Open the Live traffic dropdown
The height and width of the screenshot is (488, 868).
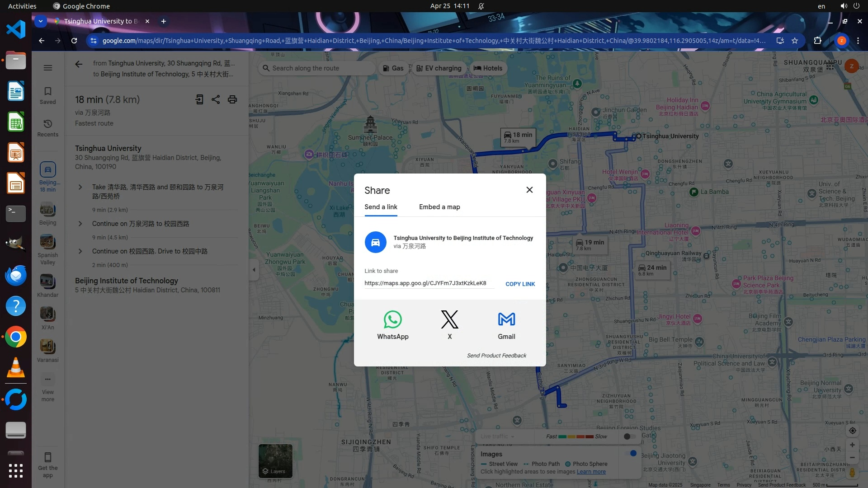point(497,436)
